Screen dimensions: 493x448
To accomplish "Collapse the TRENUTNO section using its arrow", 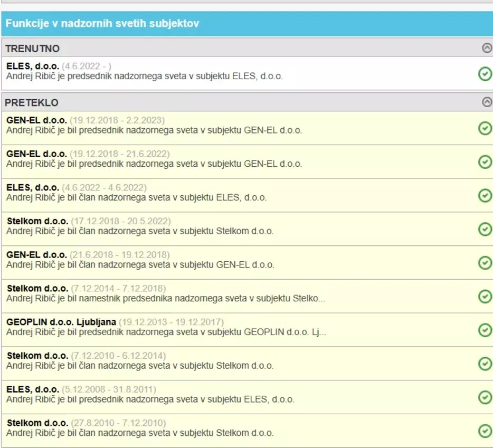I will 487,48.
